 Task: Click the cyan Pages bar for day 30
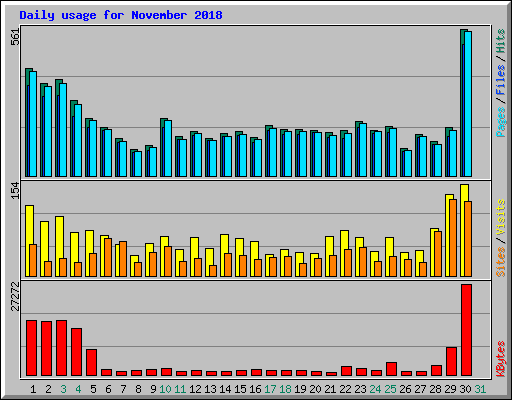(x=468, y=104)
